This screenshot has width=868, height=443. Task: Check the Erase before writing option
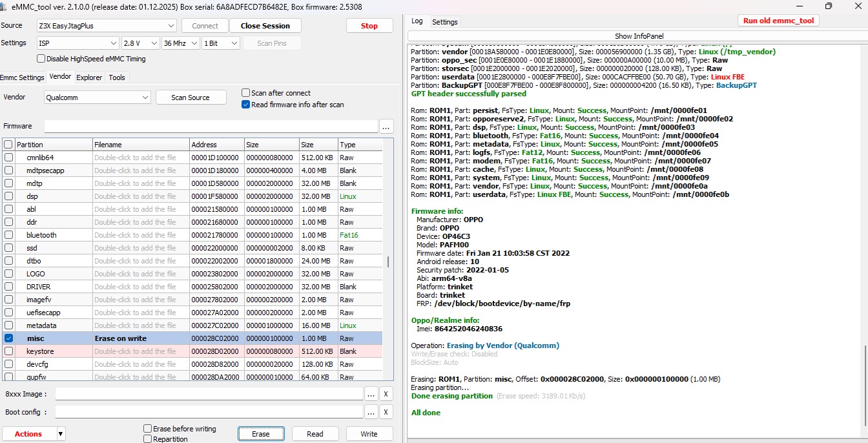(148, 429)
